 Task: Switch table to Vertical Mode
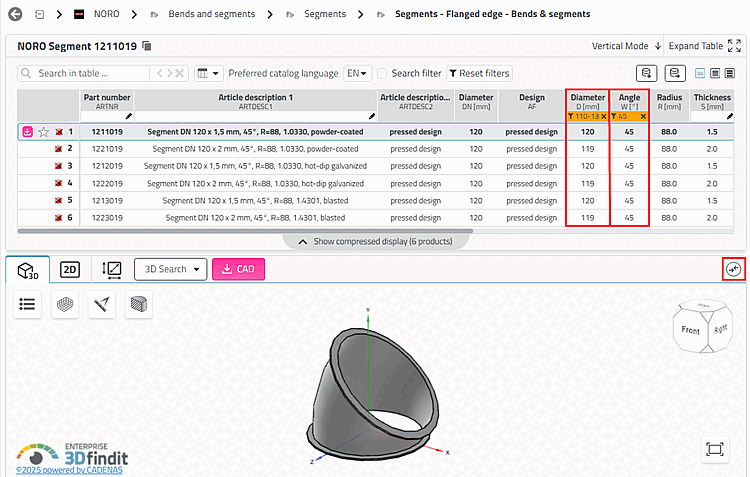click(626, 46)
